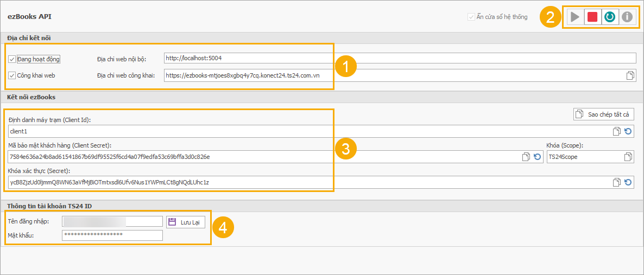Toggle the 'Công khai web' checkbox
Viewport: 644px width, 275px height.
12,75
